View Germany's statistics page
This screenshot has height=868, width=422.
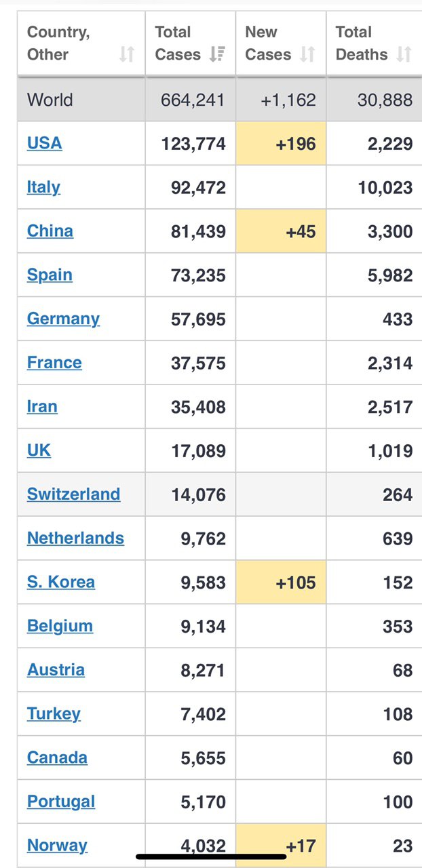click(63, 319)
